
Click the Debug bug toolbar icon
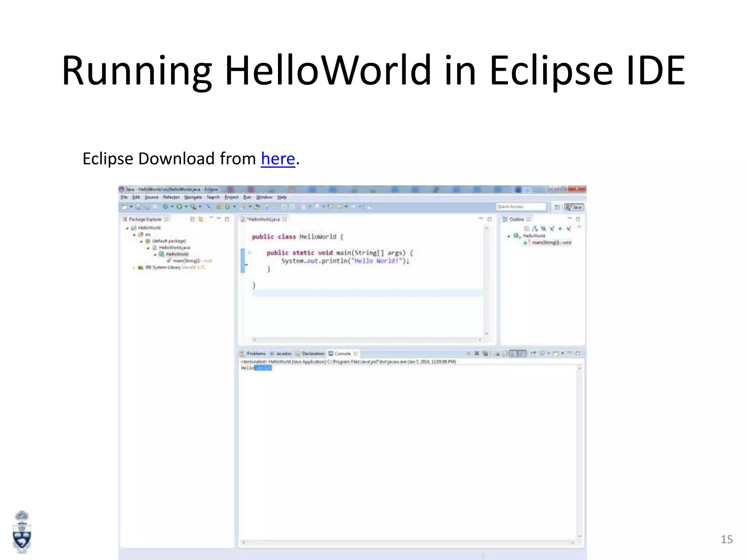point(165,207)
